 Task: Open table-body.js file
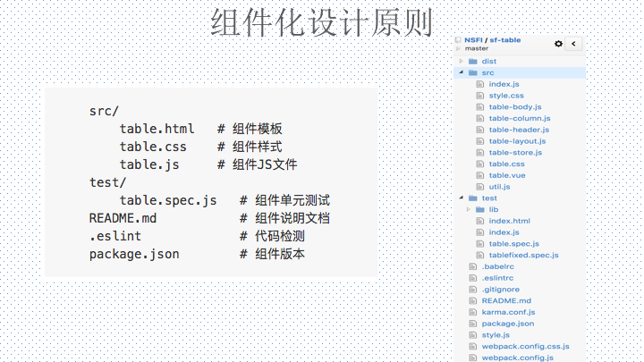pos(515,107)
